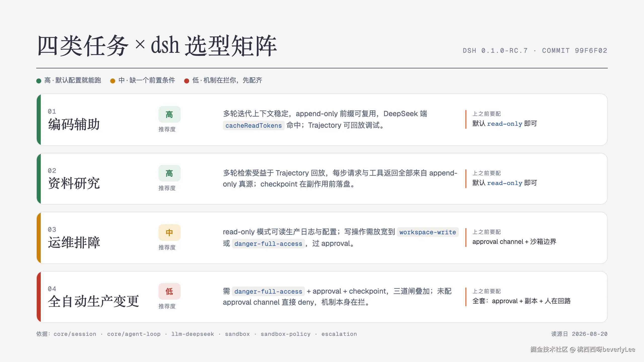The width and height of the screenshot is (644, 362).
Task: Click the COMMIT 99F6F02 label
Action: coord(575,51)
